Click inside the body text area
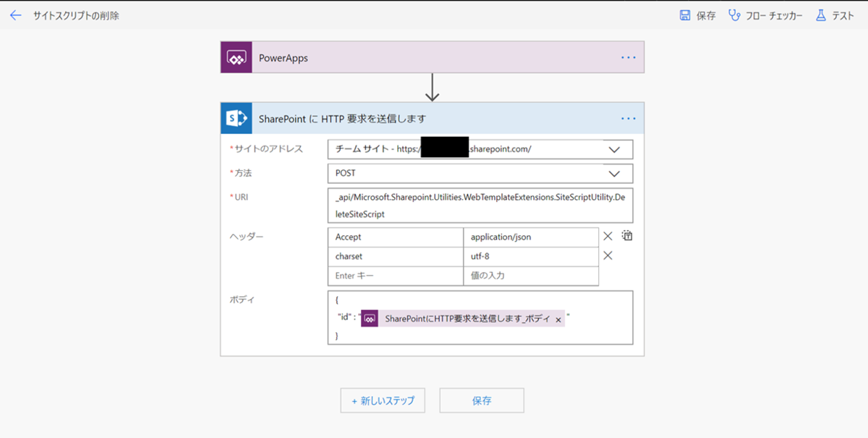Viewport: 868px width, 438px height. [x=480, y=318]
